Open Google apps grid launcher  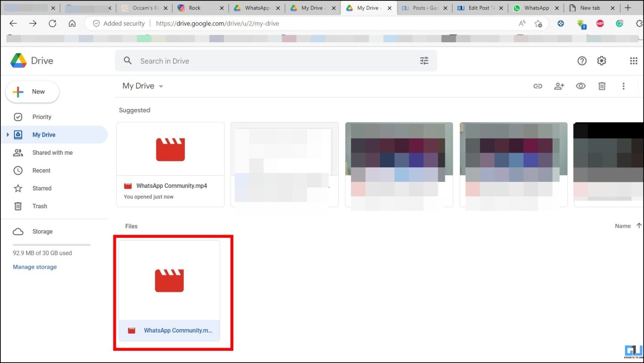tap(634, 61)
